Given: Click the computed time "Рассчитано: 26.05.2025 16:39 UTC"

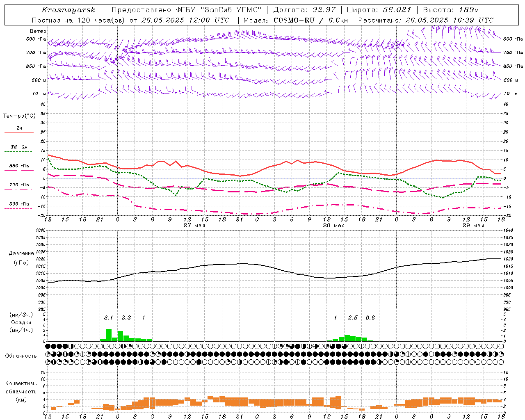Looking at the screenshot, I should (x=426, y=20).
